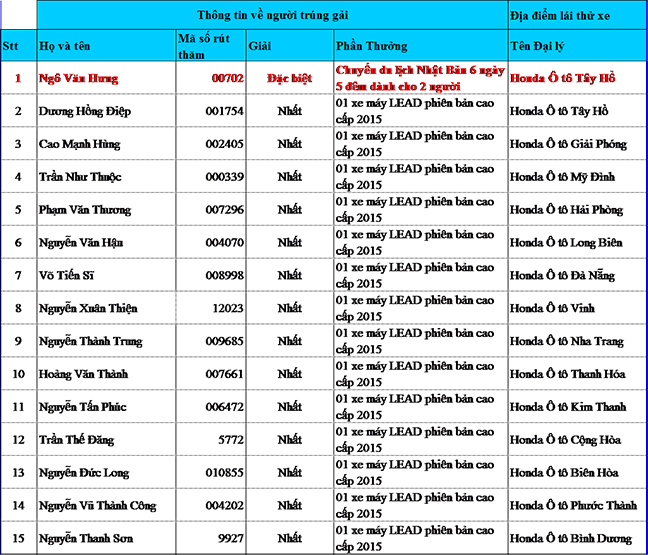Click the 'Giải' column header
This screenshot has height=555, width=648.
click(290, 45)
